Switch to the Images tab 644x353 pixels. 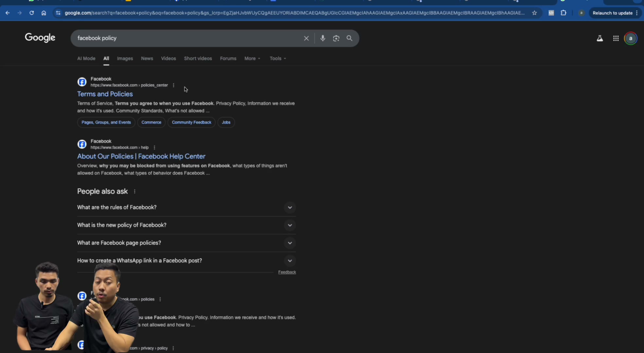(125, 59)
